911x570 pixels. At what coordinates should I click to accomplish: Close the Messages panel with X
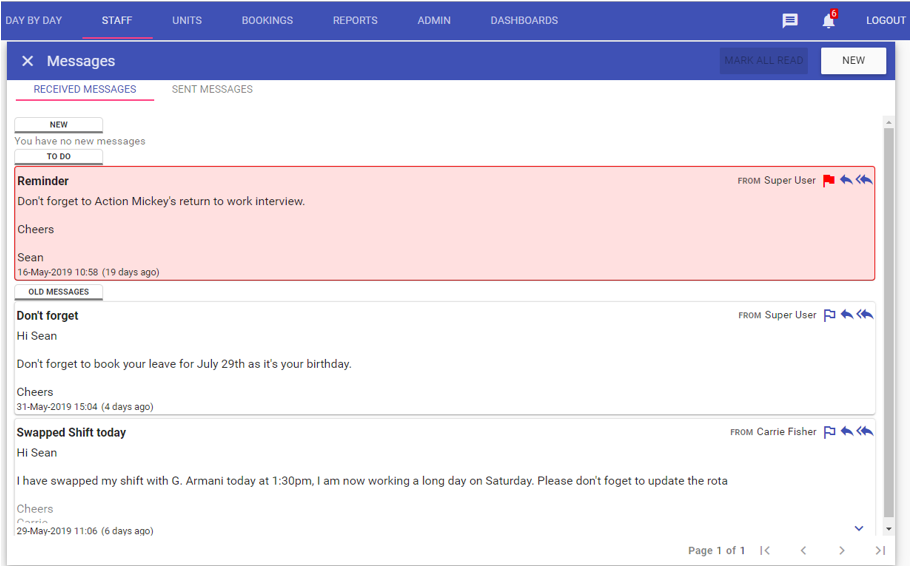(27, 61)
